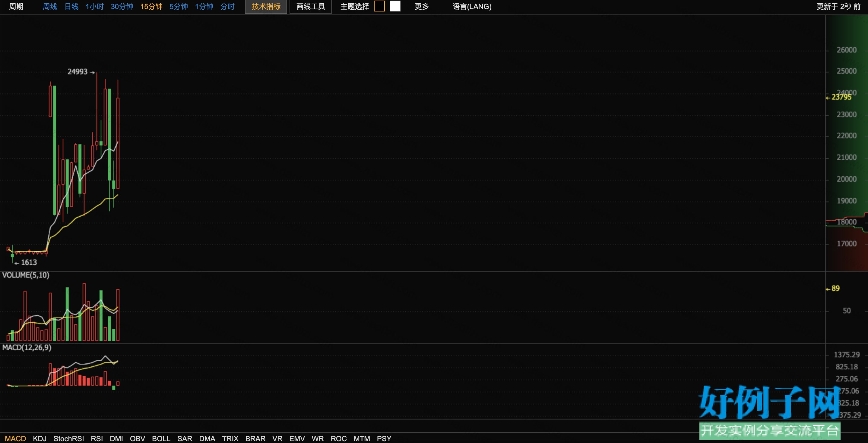Pick the dark theme swatch
868x443 pixels.
(379, 6)
